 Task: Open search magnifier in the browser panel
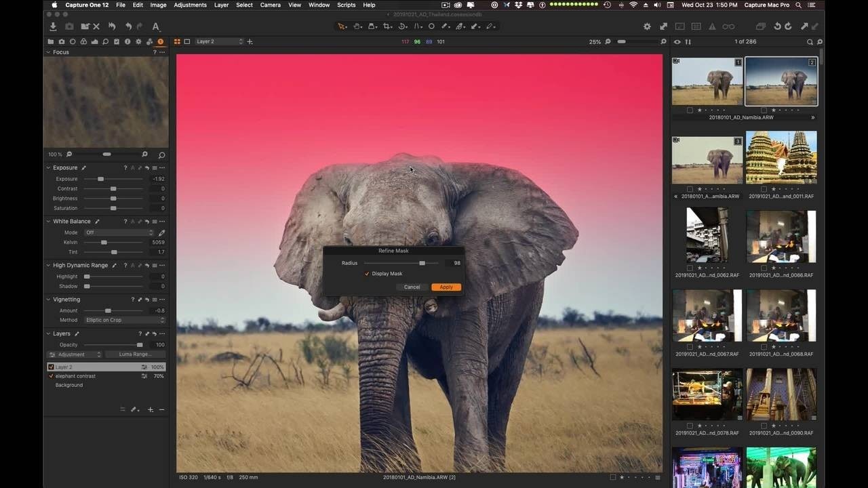(x=810, y=42)
